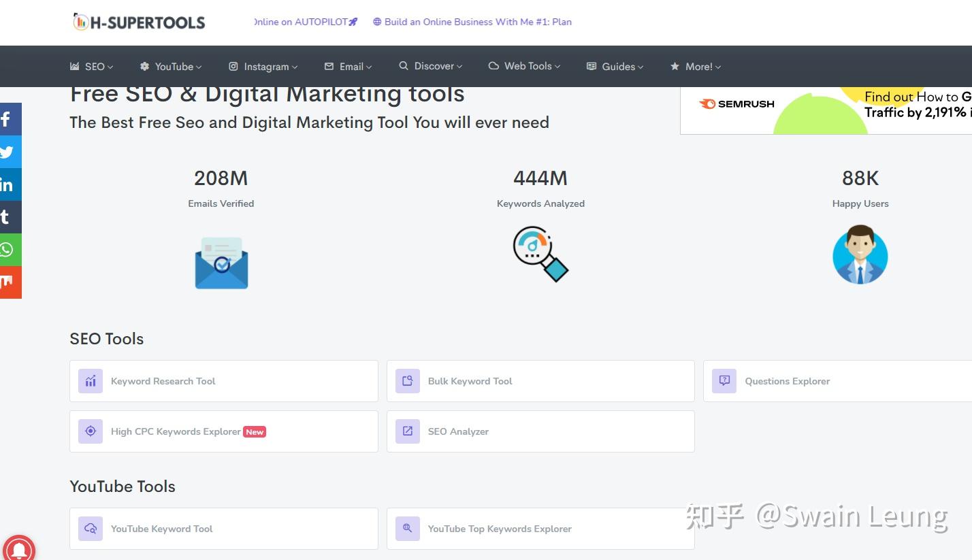This screenshot has width=972, height=560.
Task: Click the H-Supertools logo
Action: (138, 22)
